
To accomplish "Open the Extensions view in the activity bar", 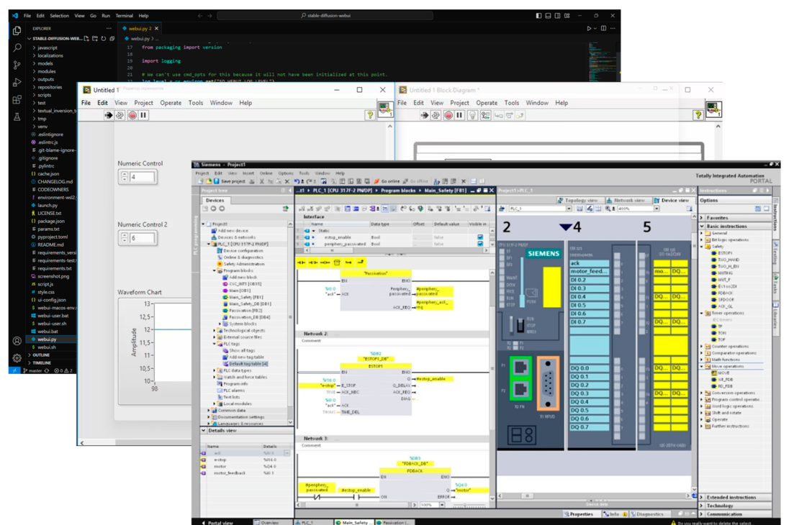I will click(17, 99).
